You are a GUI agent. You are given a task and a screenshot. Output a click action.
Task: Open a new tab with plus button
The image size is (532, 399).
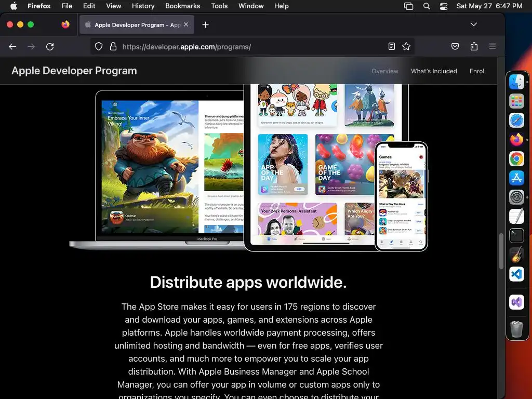(x=205, y=25)
